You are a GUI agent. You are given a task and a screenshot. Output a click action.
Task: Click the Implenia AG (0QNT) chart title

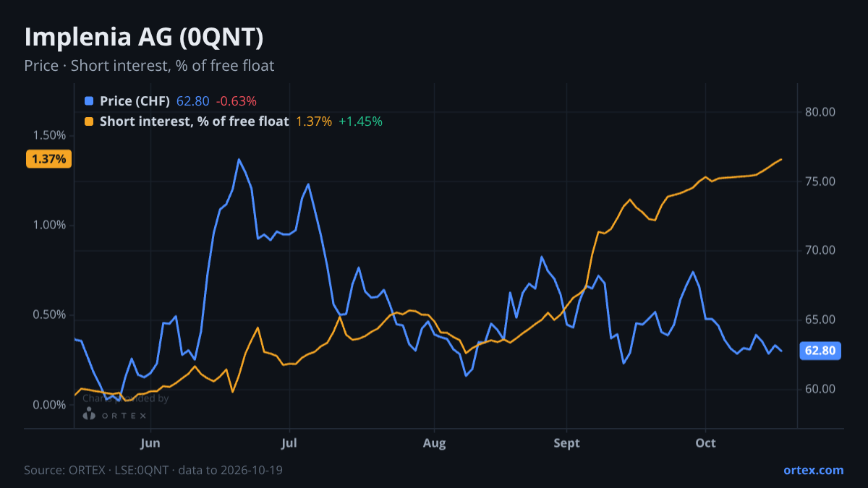144,38
